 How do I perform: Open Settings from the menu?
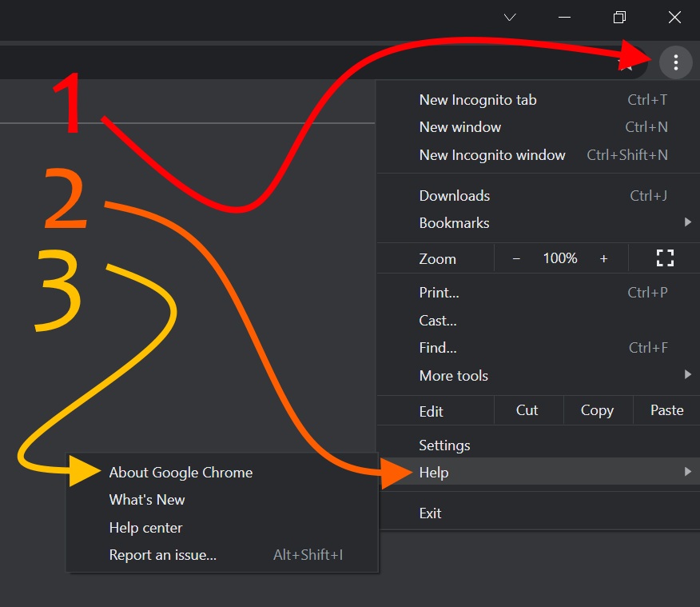539,445
